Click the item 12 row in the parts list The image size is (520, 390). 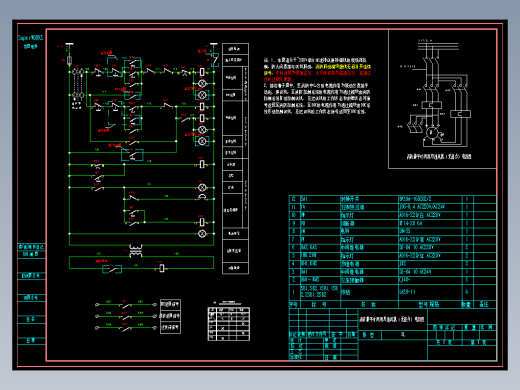pos(393,199)
